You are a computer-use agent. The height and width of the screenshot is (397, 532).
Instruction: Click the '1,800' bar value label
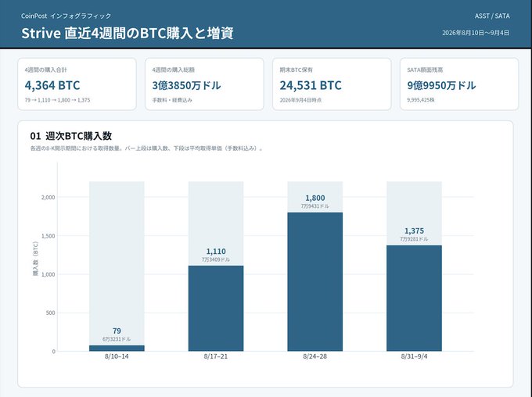click(315, 198)
